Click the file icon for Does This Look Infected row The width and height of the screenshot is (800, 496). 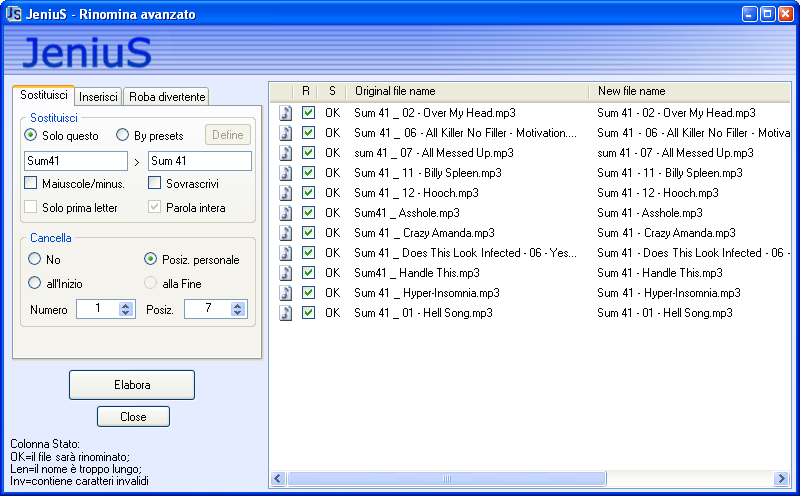(286, 253)
